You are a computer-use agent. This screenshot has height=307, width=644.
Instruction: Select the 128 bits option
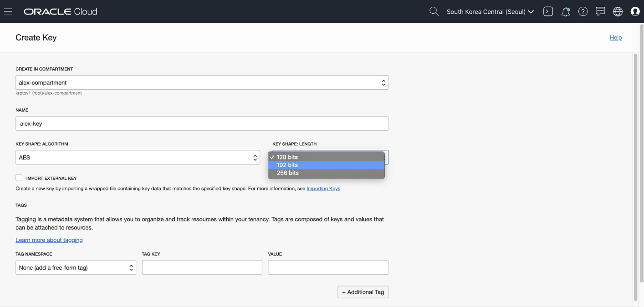tap(326, 157)
